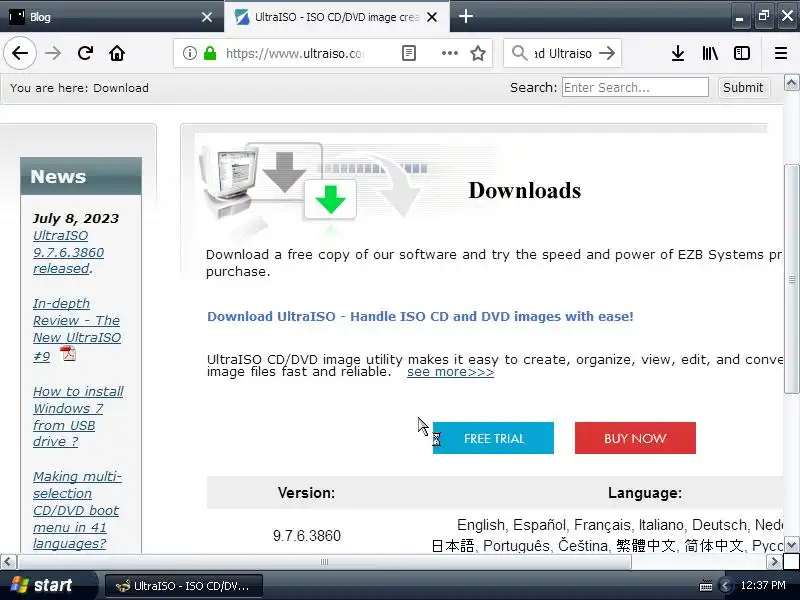The image size is (800, 600).
Task: Click the magnifier icon in search box
Action: (x=519, y=53)
